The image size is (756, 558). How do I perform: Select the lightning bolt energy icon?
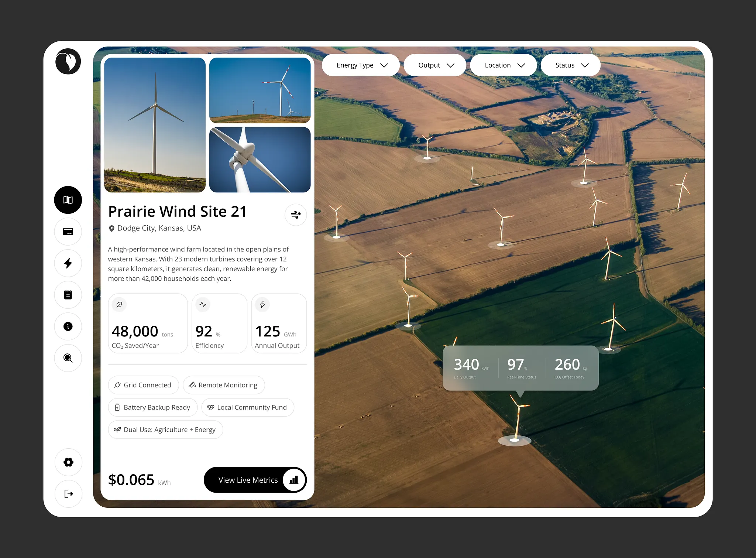pos(68,263)
